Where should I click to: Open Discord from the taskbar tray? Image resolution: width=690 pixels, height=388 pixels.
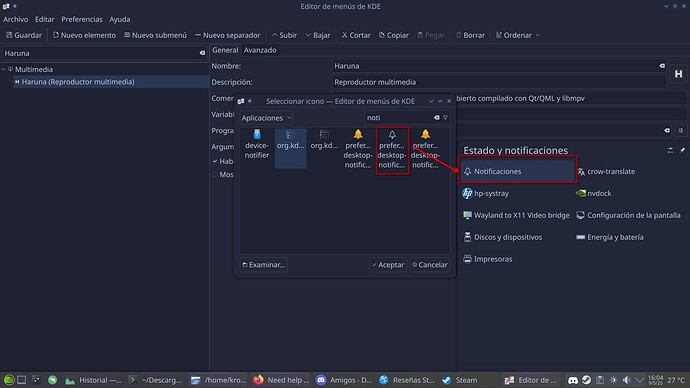(573, 380)
